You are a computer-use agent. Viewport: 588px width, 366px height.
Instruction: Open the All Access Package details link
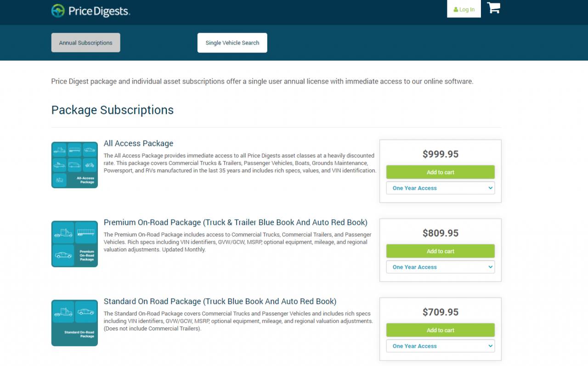pyautogui.click(x=138, y=143)
